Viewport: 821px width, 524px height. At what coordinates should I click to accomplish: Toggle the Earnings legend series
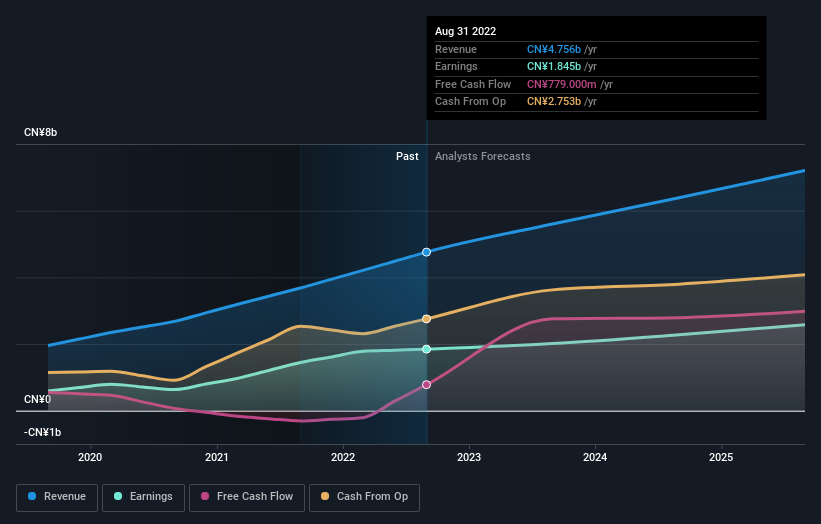143,497
